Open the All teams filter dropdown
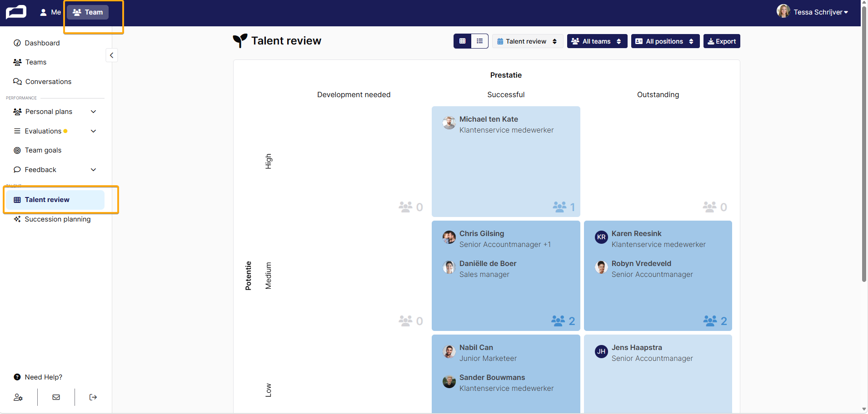Image resolution: width=868 pixels, height=414 pixels. [597, 41]
